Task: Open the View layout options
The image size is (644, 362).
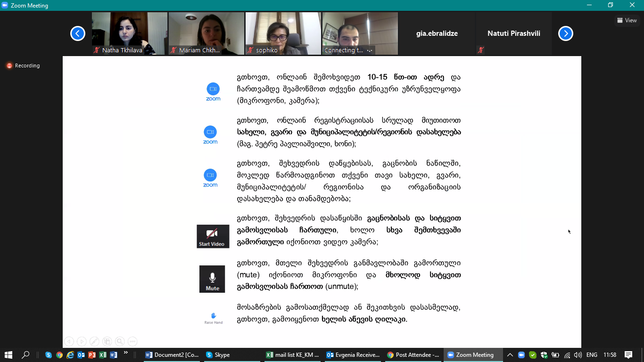Action: (627, 20)
